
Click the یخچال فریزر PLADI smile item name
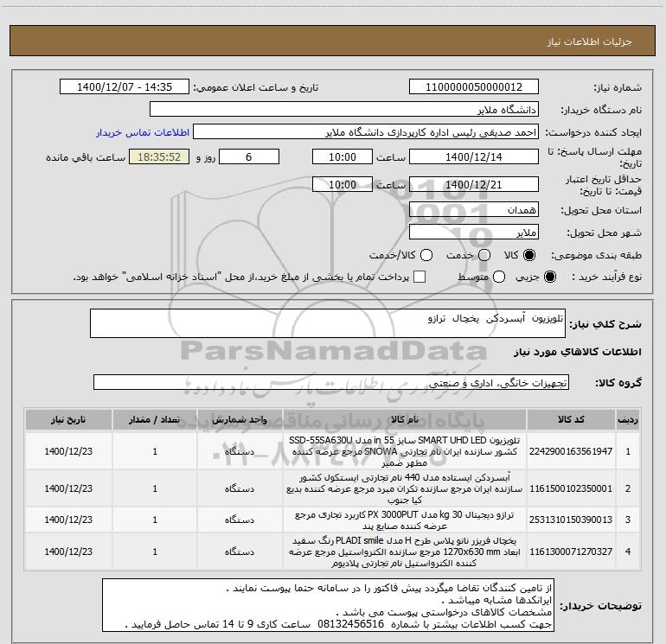[405, 552]
